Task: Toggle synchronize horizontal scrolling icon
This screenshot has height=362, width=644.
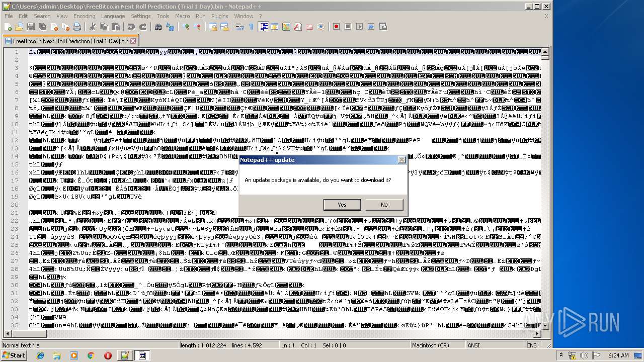Action: [x=224, y=27]
